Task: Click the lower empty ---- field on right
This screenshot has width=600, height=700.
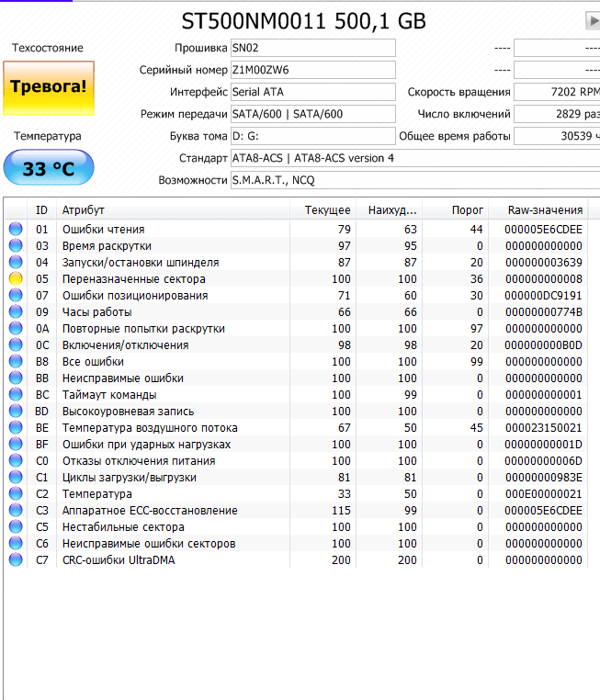Action: (557, 70)
